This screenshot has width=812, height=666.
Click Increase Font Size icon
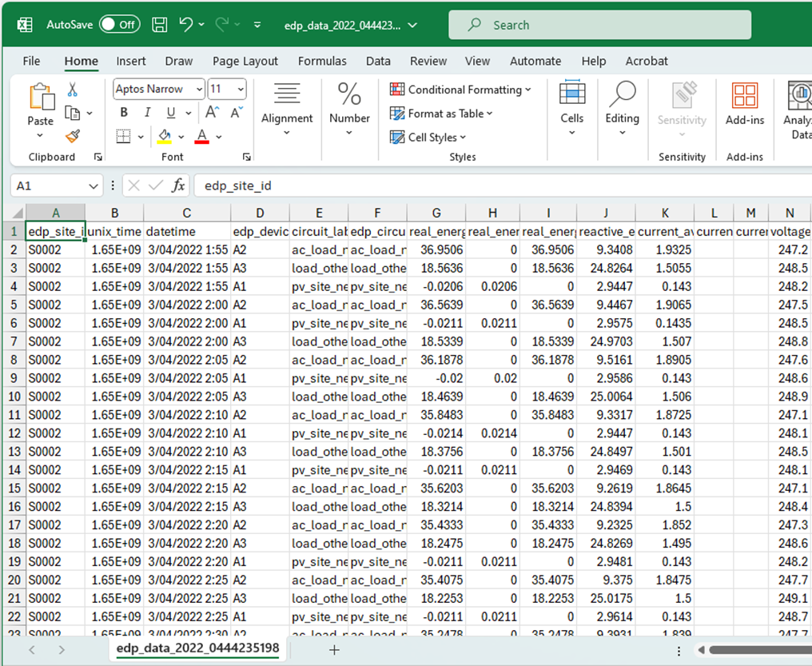point(213,113)
